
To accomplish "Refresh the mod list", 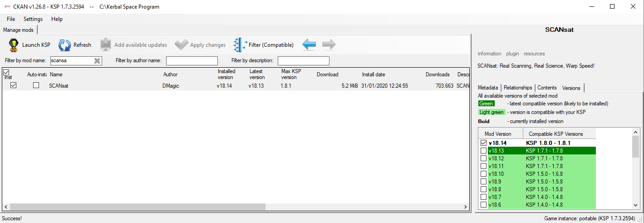I will [x=75, y=45].
